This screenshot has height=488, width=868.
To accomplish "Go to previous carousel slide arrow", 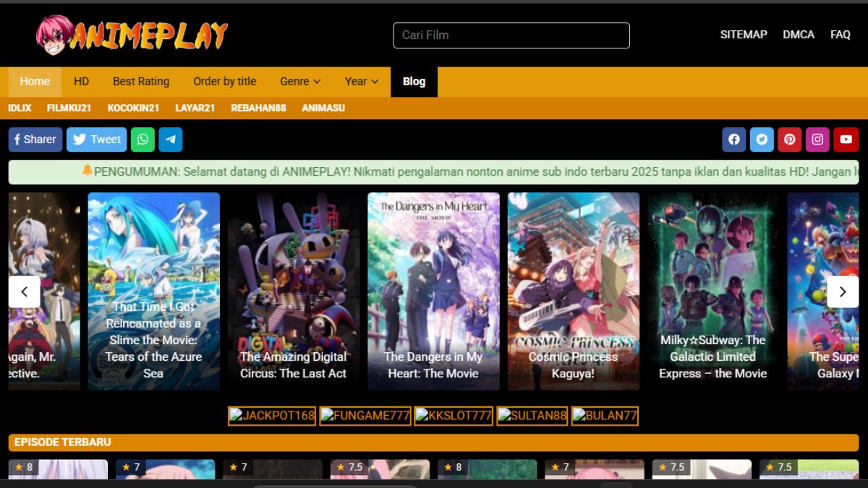I will (x=24, y=292).
